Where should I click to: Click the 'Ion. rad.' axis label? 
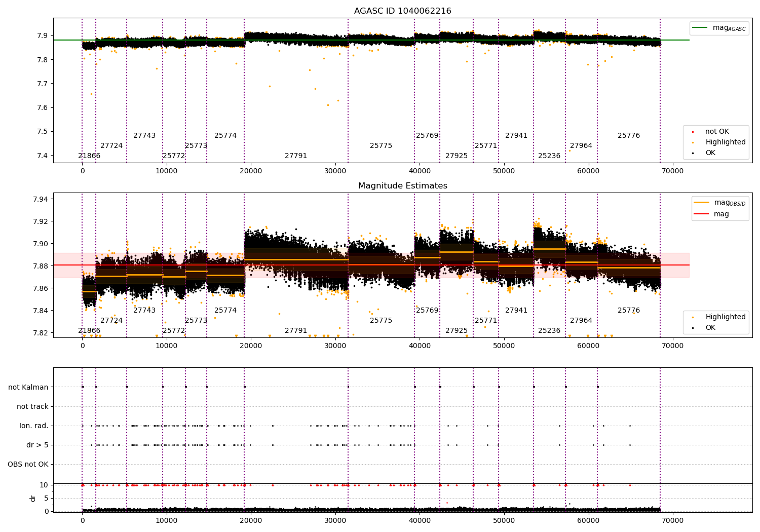pos(34,426)
